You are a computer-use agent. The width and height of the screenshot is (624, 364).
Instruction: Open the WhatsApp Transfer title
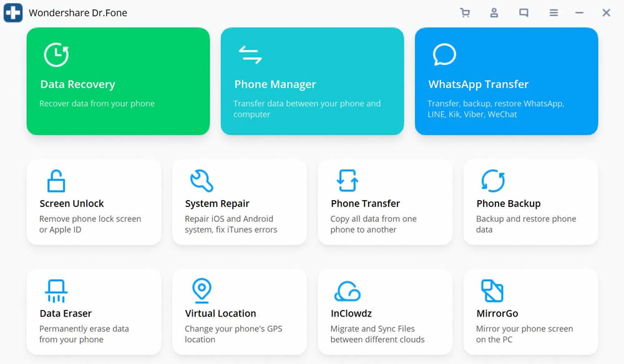click(479, 84)
